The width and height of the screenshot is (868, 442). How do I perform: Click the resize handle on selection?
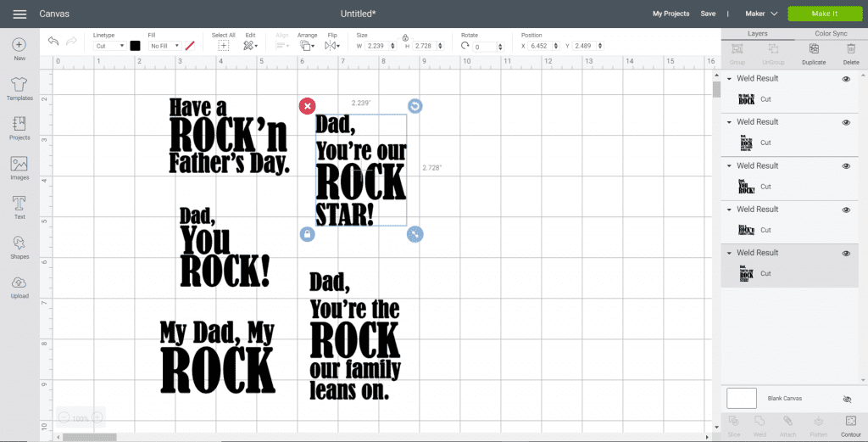tap(415, 234)
